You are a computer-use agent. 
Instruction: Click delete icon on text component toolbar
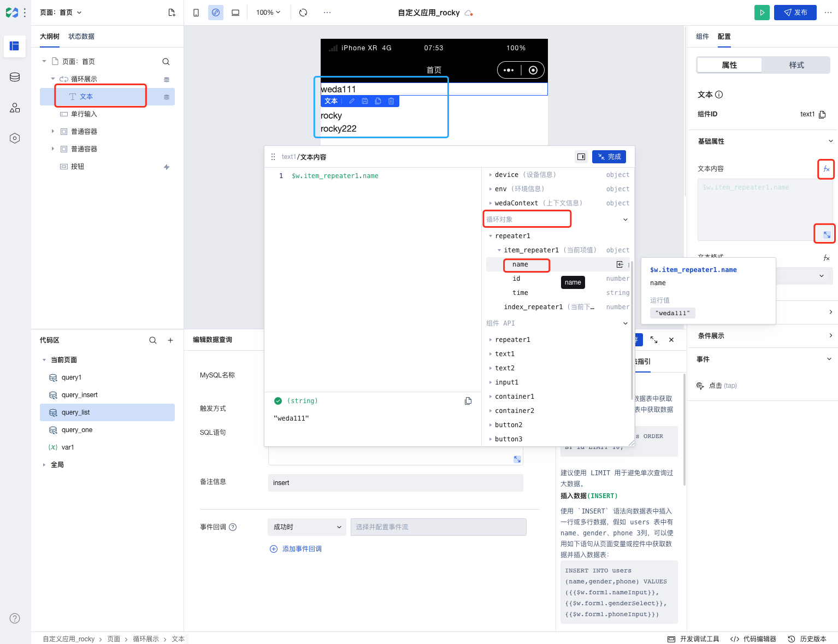391,101
